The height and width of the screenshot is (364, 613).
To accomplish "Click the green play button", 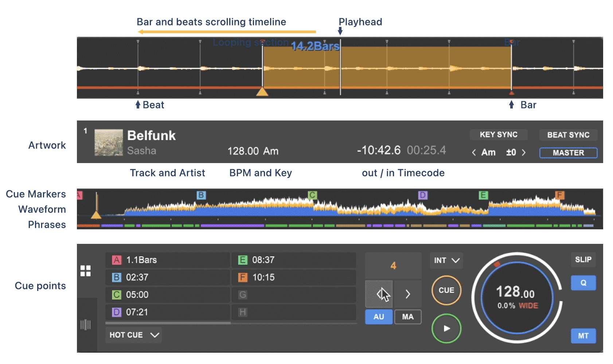I will (446, 328).
